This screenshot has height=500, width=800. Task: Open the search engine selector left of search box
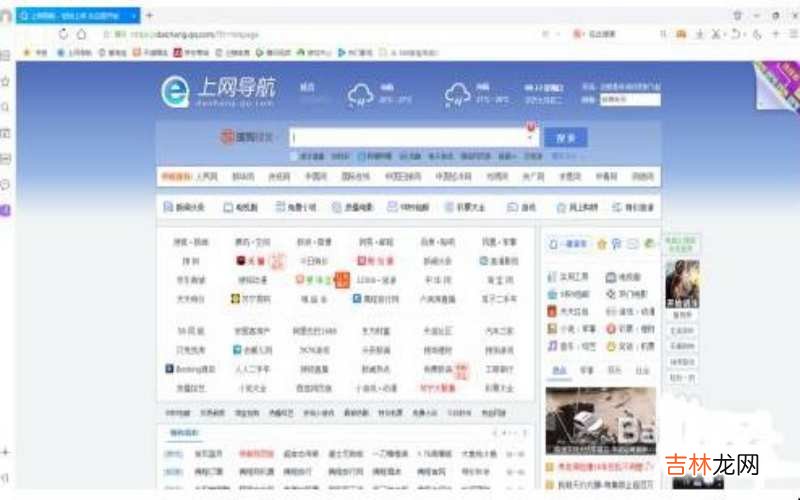coord(246,138)
